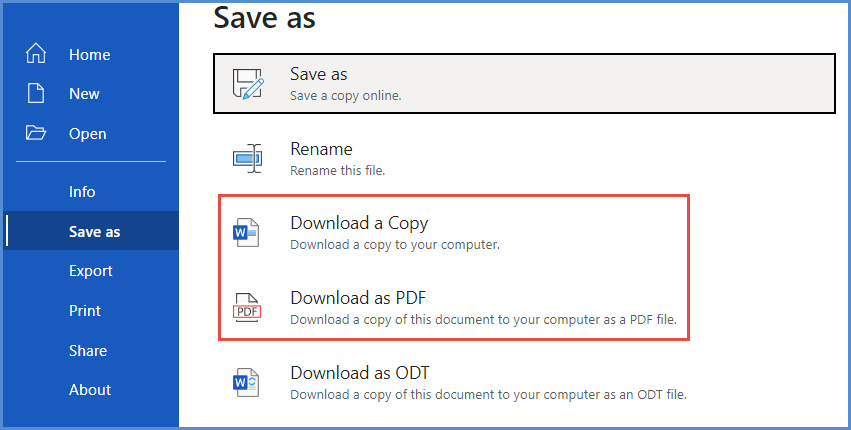Screen dimensions: 851x430
Task: Click the PDF file icon
Action: [x=247, y=308]
